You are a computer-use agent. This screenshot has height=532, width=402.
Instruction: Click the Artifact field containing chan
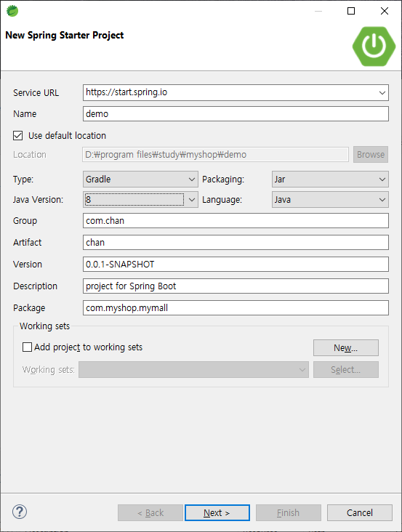(236, 242)
